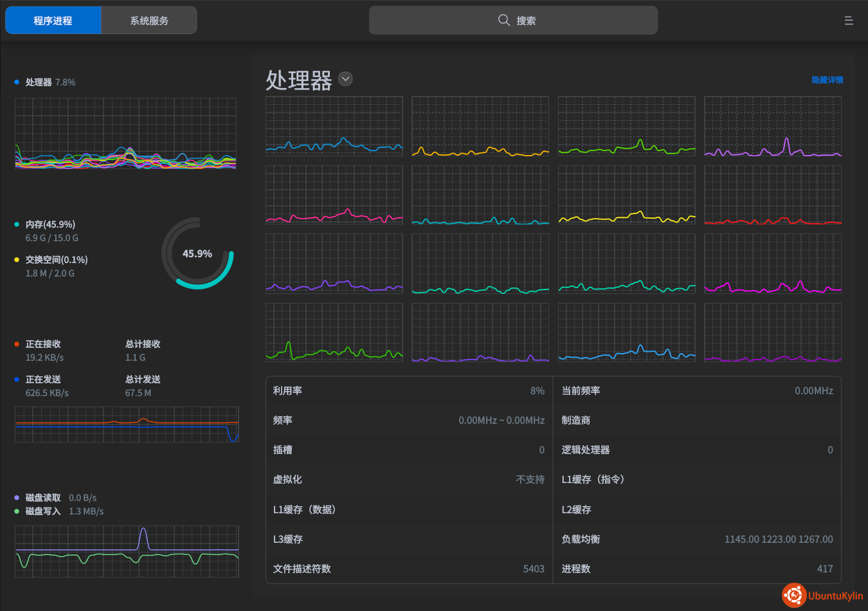Click the purple 磁盘读取 legend dot
Image resolution: width=868 pixels, height=611 pixels.
click(17, 498)
